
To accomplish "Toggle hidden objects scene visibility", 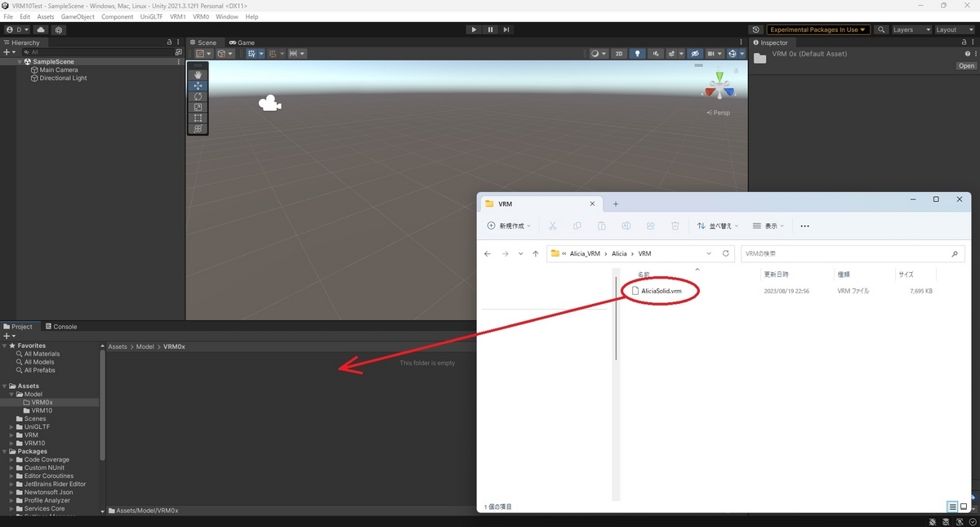I will click(x=695, y=54).
